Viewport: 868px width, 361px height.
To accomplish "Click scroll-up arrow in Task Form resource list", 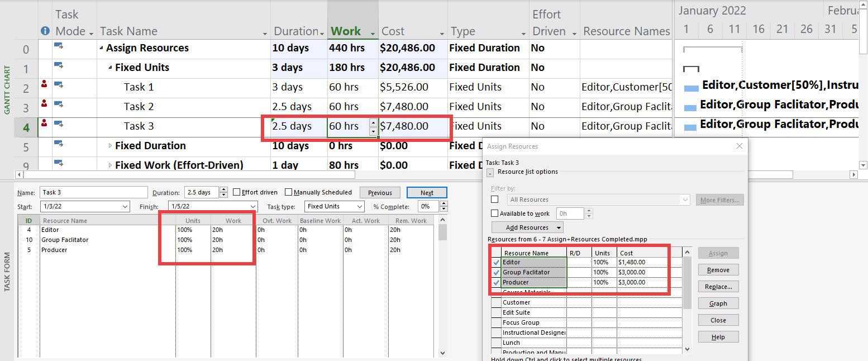I will click(x=443, y=221).
